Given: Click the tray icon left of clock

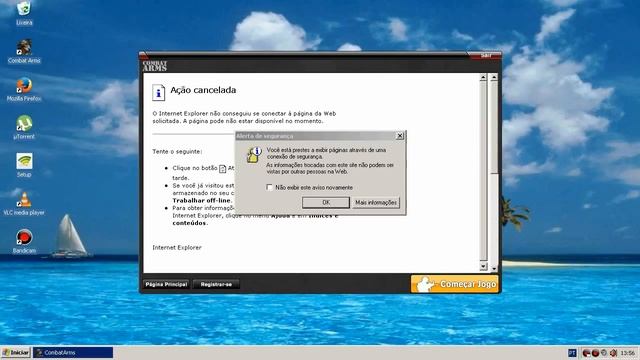Looking at the screenshot, I should pos(613,353).
